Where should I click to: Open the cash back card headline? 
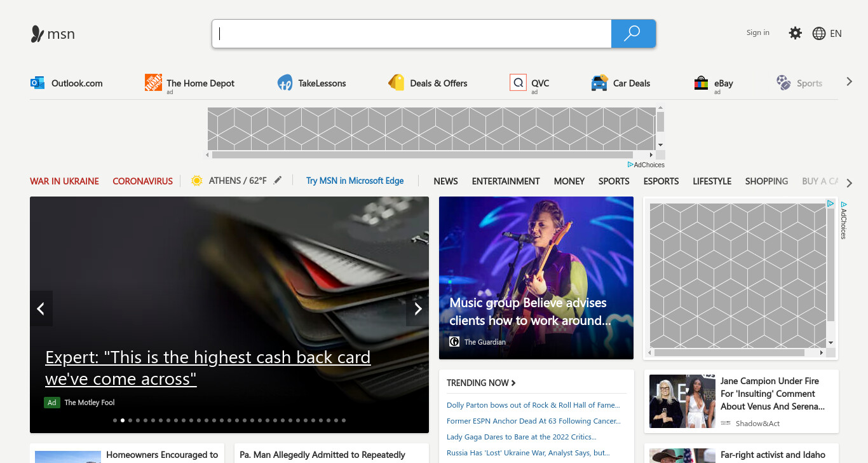208,368
